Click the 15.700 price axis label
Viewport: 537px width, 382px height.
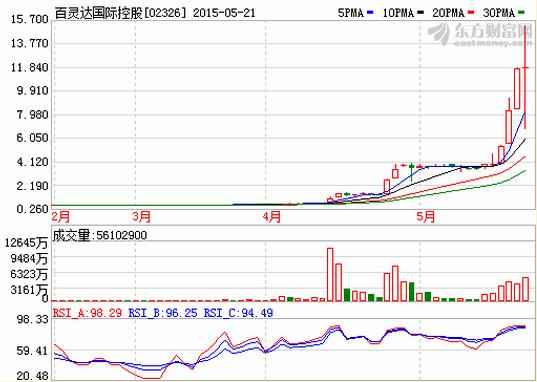point(30,19)
